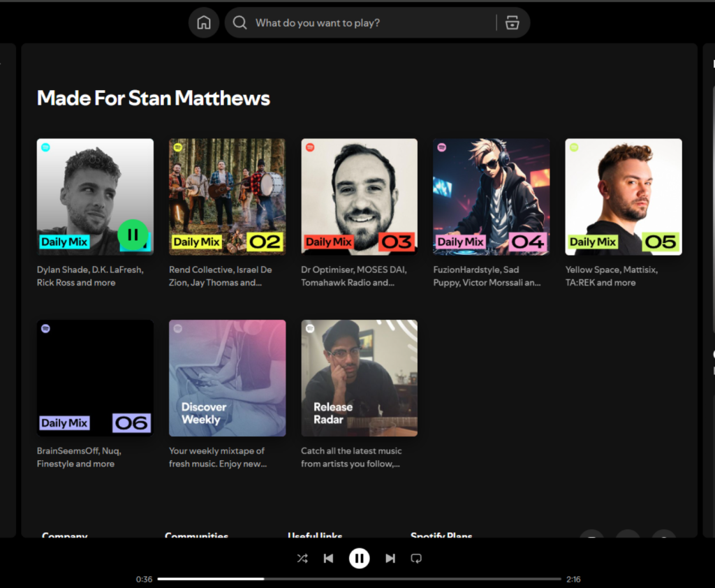Click "Your weekly mixtape of fresh music" text
The width and height of the screenshot is (715, 588).
tap(218, 457)
